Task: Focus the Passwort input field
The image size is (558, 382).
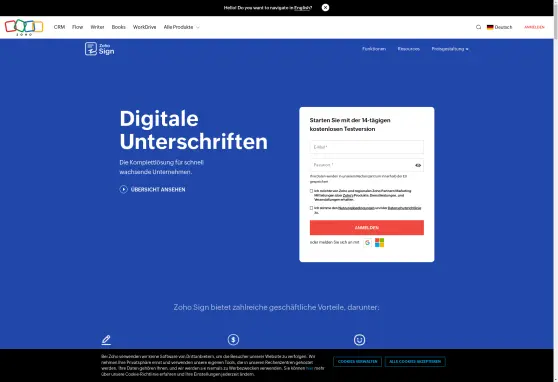Action: (x=367, y=165)
